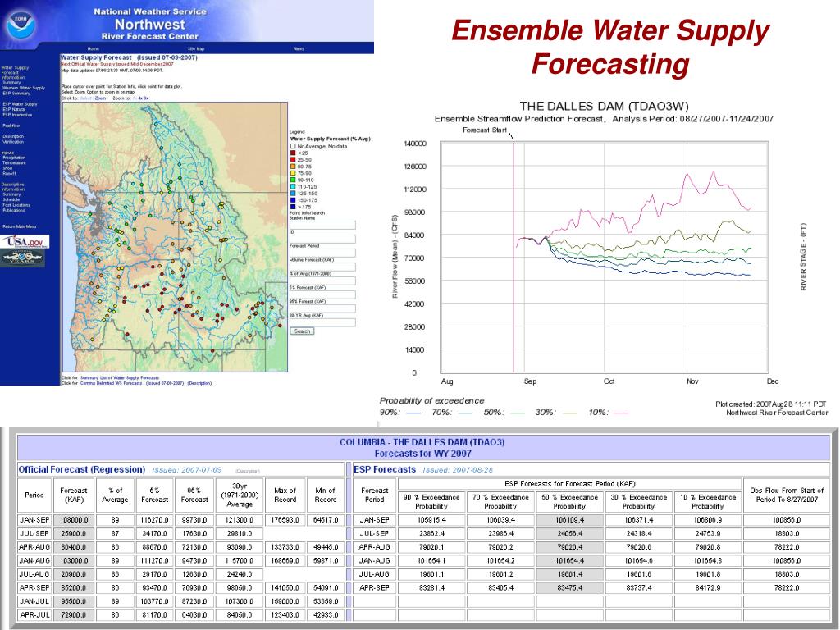Click the '24056.4' 50% exceedance cell

(569, 533)
